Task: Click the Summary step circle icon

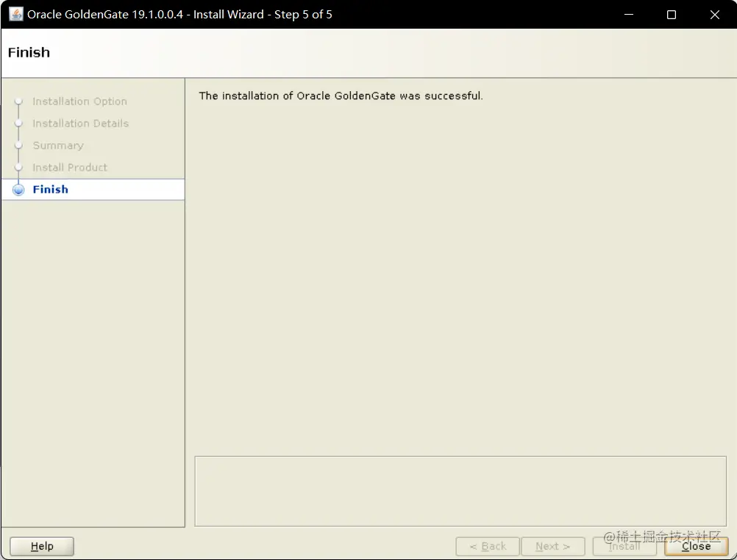Action: [18, 145]
